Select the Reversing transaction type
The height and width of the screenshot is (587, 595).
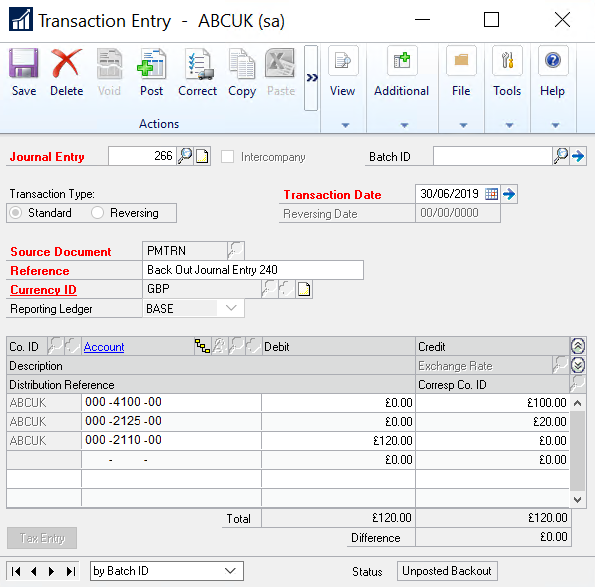(x=98, y=213)
